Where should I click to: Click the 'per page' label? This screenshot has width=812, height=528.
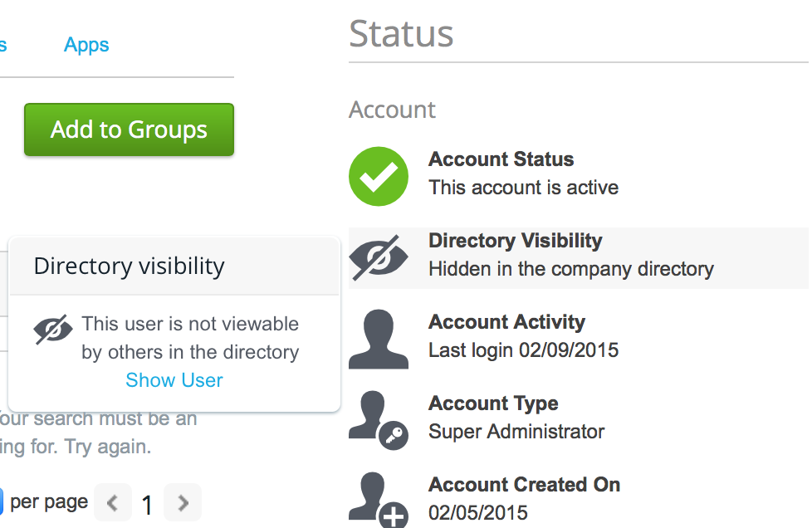[x=49, y=502]
